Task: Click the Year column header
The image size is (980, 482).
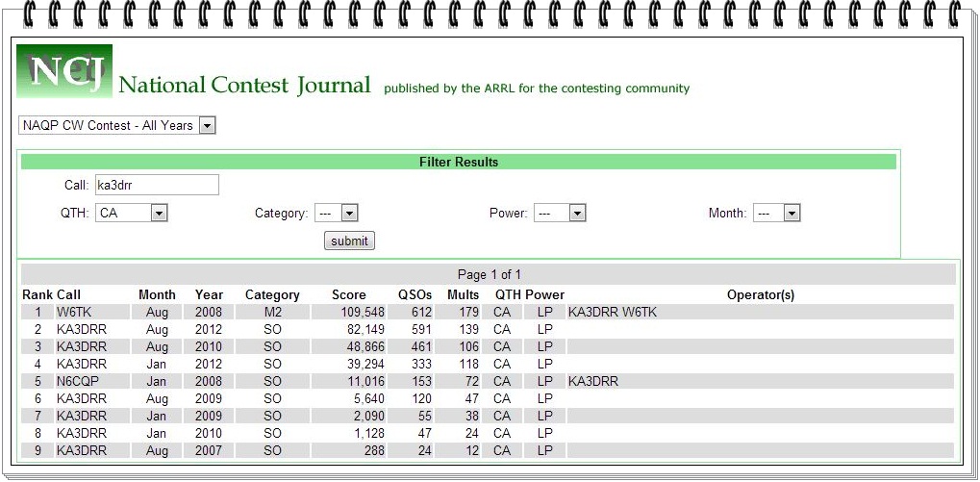Action: [209, 294]
